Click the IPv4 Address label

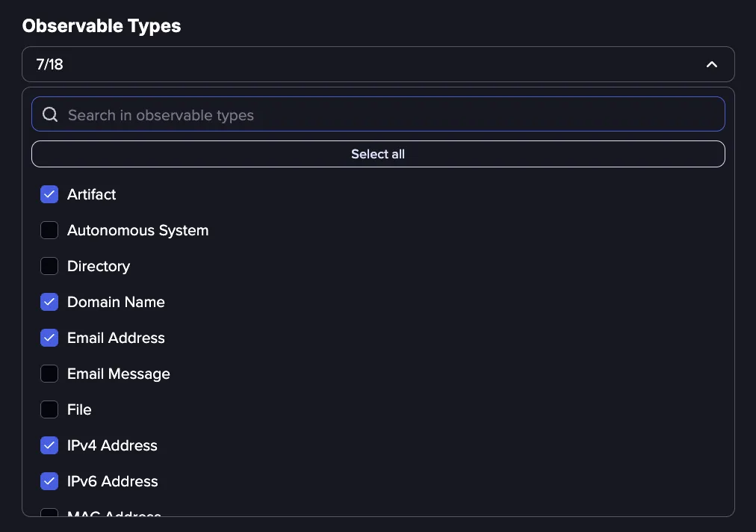click(112, 445)
